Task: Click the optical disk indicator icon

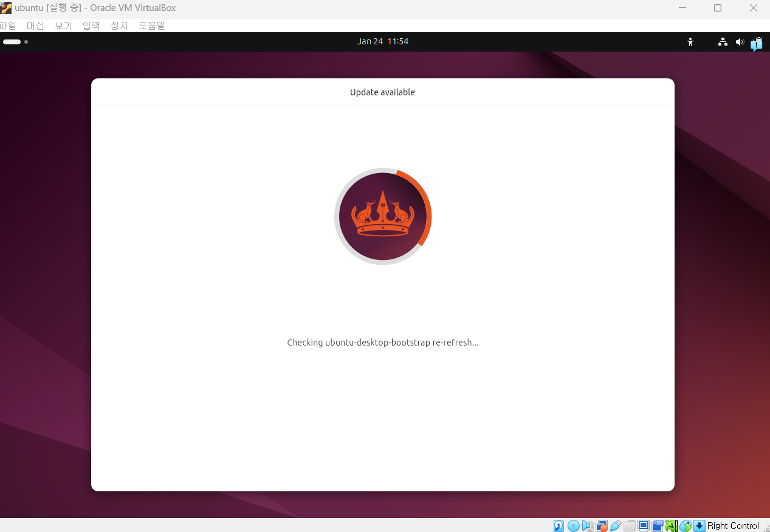Action: 573,526
